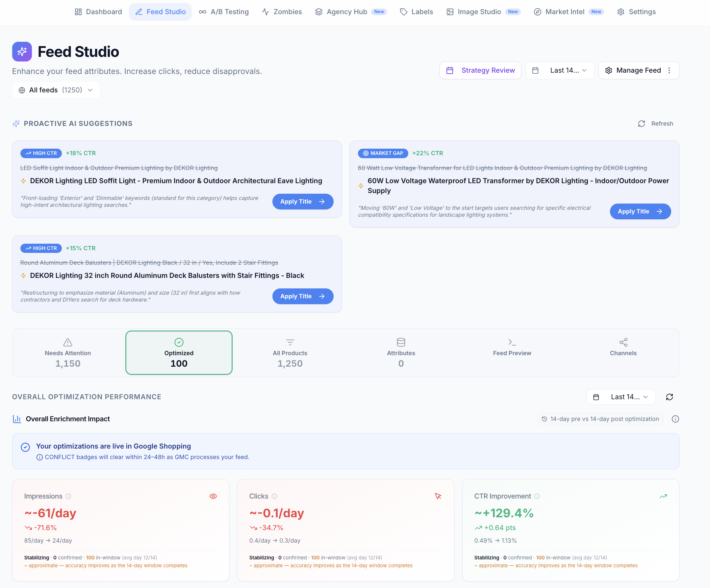The width and height of the screenshot is (710, 588).
Task: Select the Feed Studio nav tab
Action: pyautogui.click(x=160, y=12)
